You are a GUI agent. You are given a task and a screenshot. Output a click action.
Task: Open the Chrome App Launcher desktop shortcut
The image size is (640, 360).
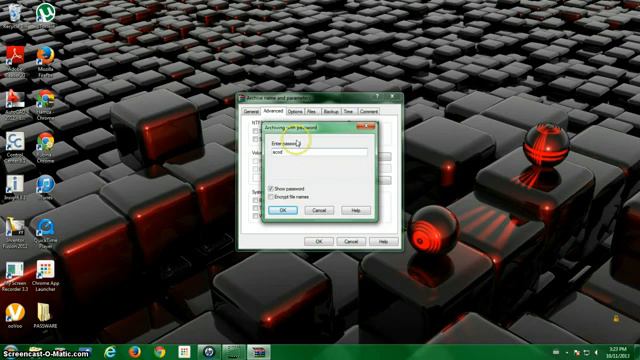(45, 276)
